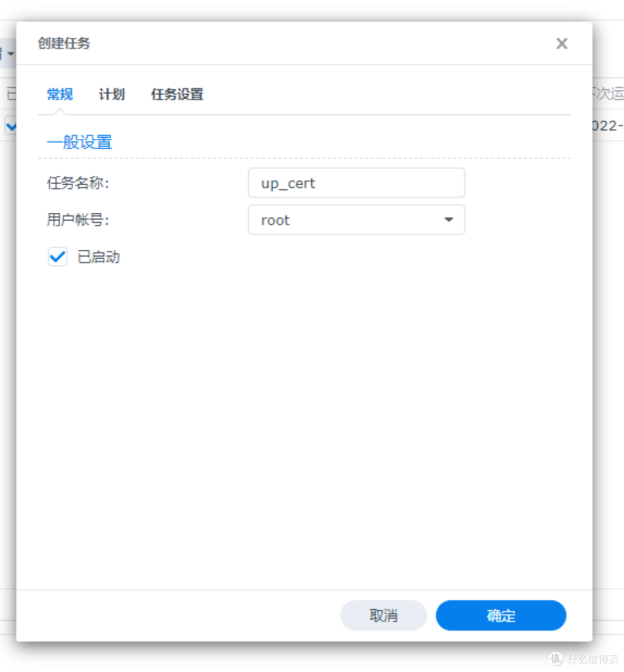Click the partially visible 下次运行 column header

tap(608, 94)
